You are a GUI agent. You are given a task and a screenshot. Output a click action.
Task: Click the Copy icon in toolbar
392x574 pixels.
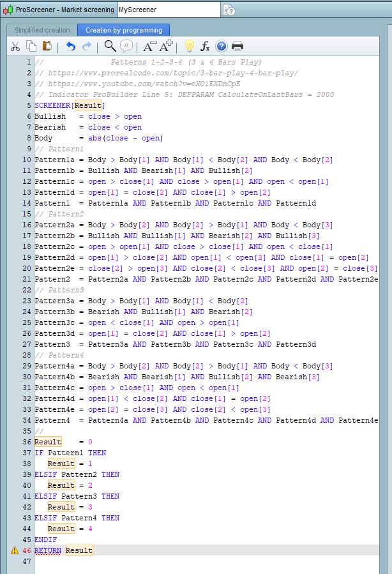point(31,46)
